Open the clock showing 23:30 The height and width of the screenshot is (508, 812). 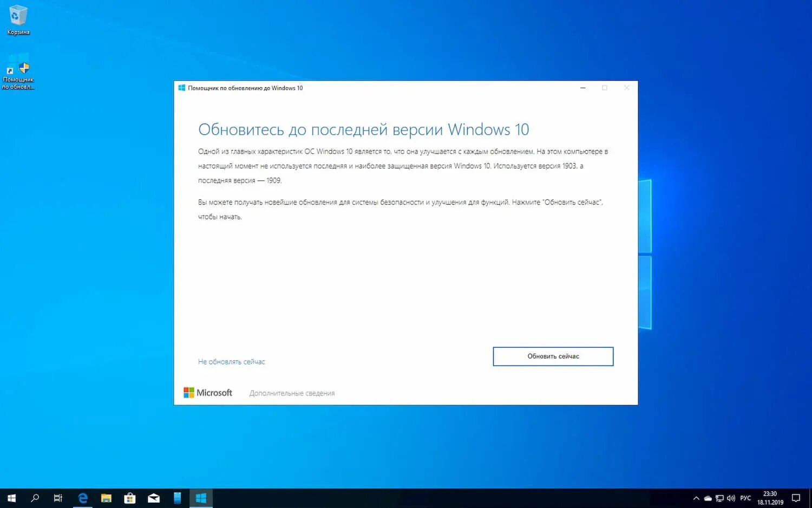pos(770,498)
